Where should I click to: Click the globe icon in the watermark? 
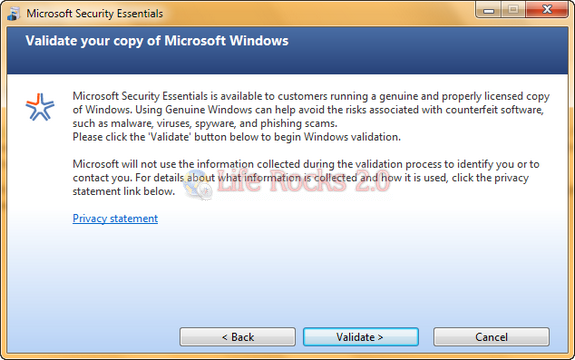(x=199, y=185)
